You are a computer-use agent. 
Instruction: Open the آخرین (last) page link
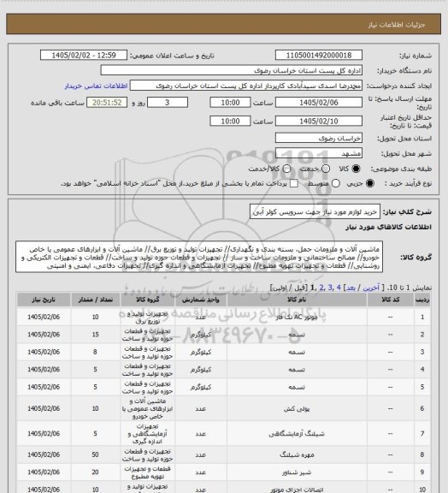(371, 288)
